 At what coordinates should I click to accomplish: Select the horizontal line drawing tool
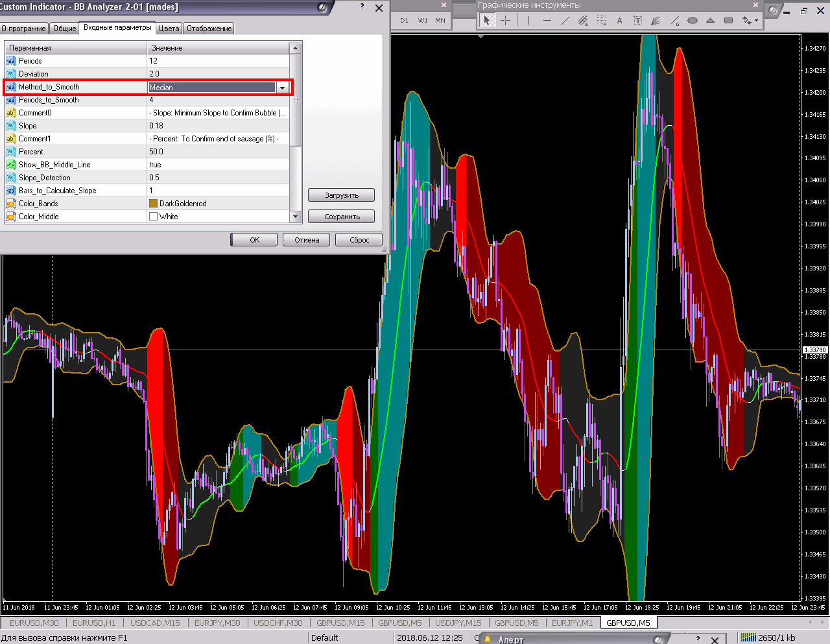point(547,20)
